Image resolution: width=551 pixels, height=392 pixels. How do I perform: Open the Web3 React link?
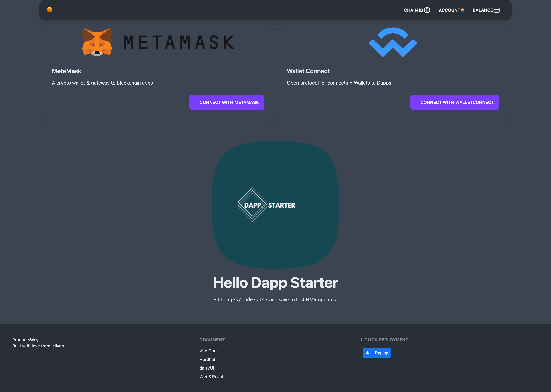[x=211, y=377]
